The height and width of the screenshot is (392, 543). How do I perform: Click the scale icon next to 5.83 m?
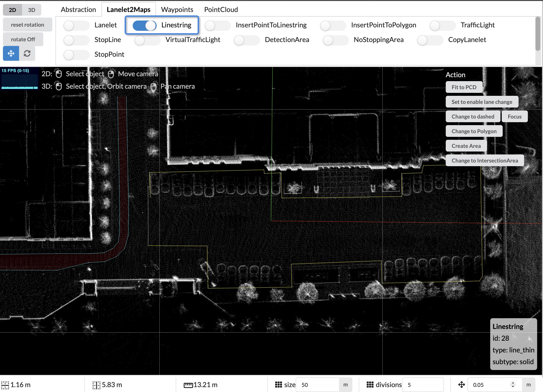[x=96, y=384]
